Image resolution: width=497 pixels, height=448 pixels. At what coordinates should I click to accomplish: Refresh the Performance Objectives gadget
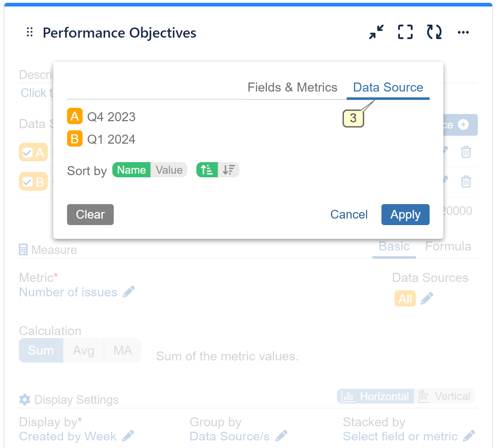[434, 32]
